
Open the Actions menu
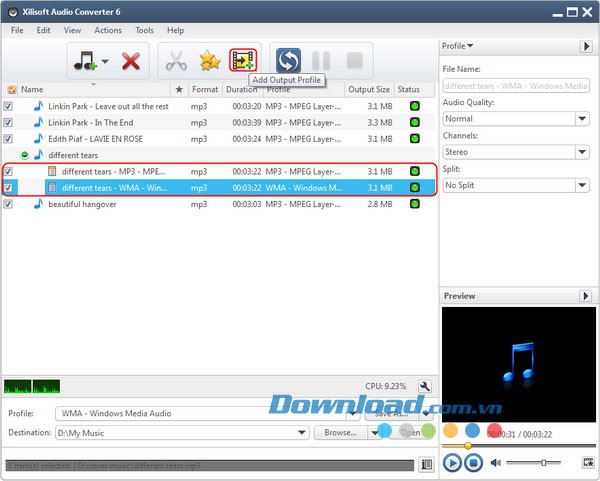coord(108,30)
